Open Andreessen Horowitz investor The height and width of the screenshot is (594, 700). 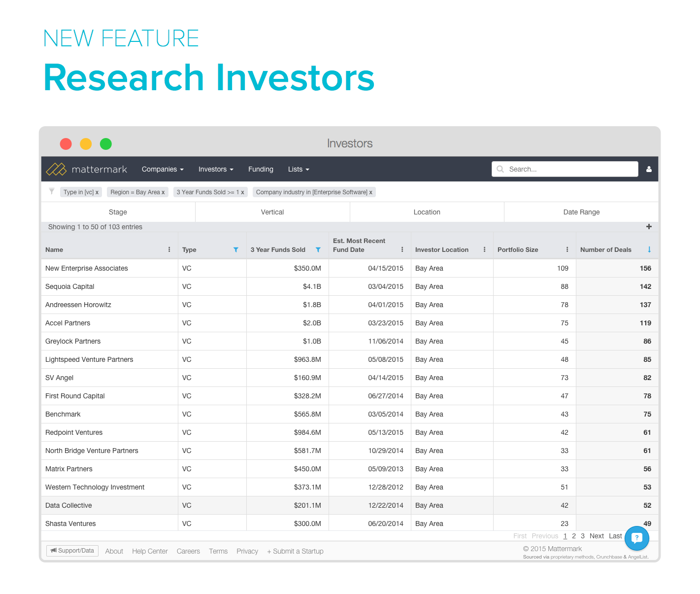pyautogui.click(x=78, y=305)
